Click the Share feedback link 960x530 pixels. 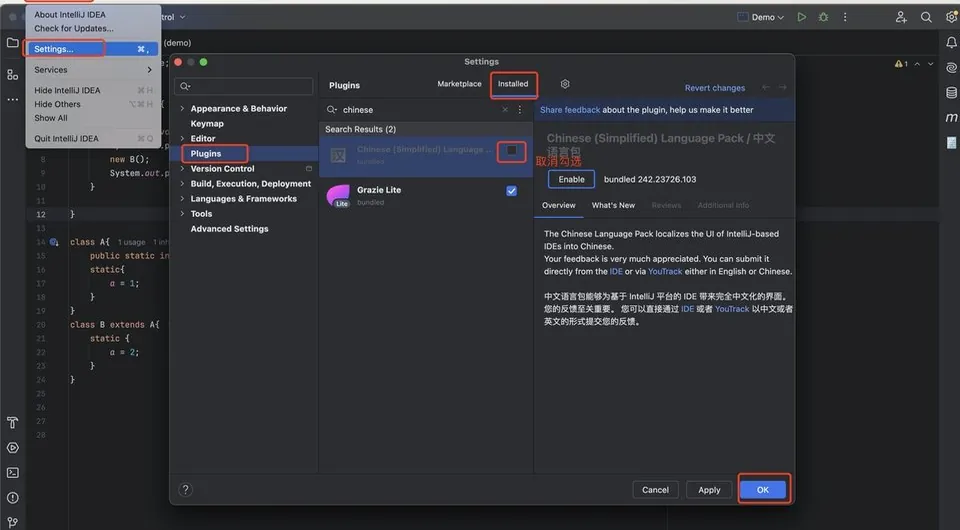coord(570,110)
